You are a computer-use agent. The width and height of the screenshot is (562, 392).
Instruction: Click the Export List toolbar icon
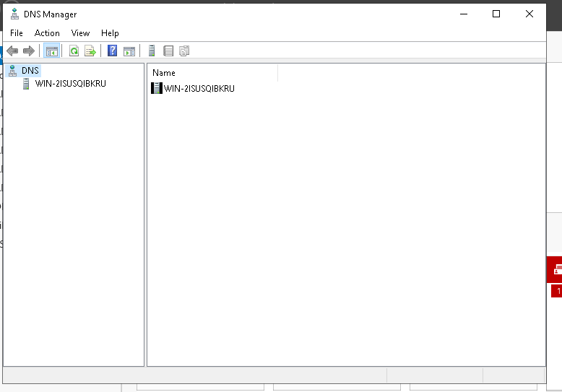(90, 51)
